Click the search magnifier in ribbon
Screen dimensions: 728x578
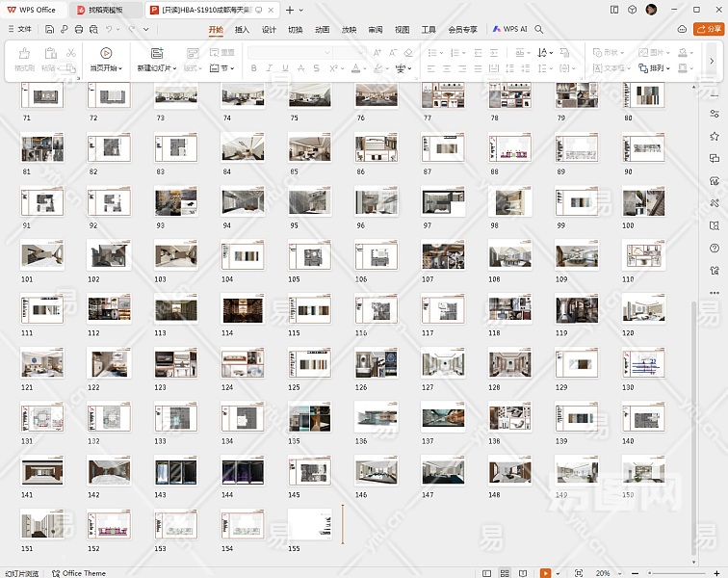click(539, 29)
